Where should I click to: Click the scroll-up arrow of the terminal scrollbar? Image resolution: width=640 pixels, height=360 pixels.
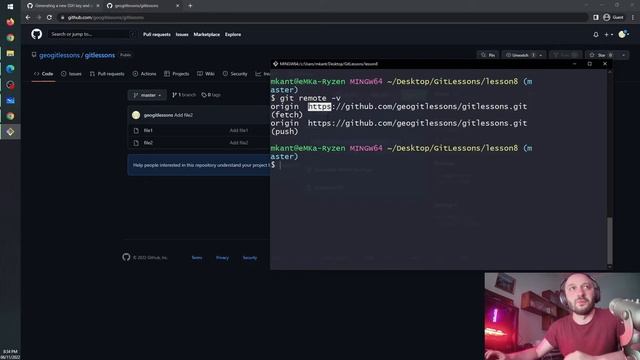click(x=609, y=72)
